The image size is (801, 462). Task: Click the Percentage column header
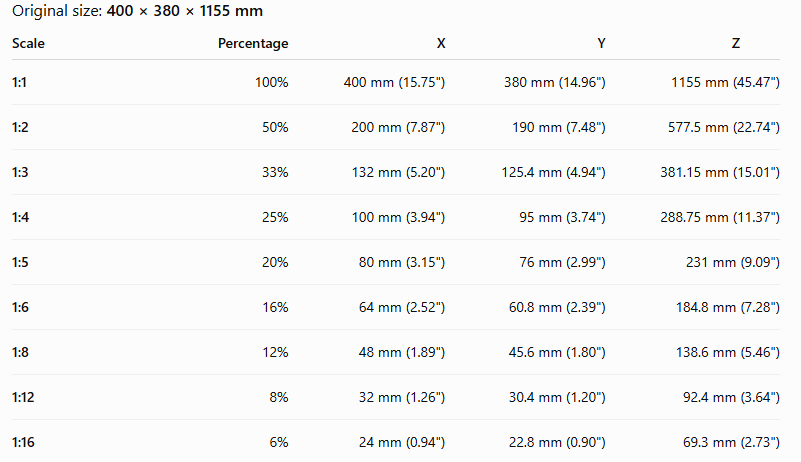[253, 43]
